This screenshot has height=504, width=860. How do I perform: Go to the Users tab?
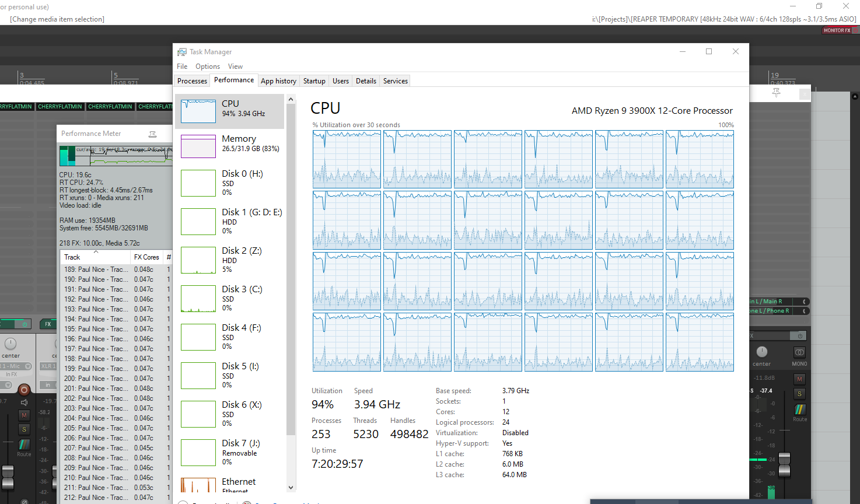click(x=341, y=81)
